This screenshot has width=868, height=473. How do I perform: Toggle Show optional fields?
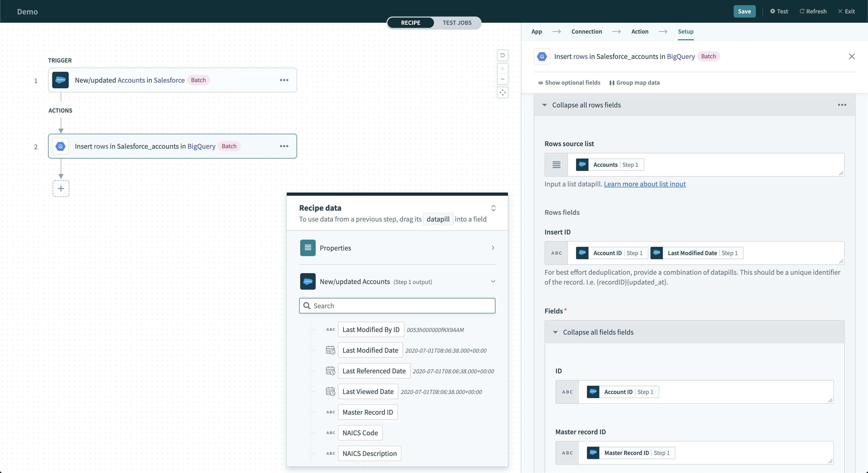point(569,82)
